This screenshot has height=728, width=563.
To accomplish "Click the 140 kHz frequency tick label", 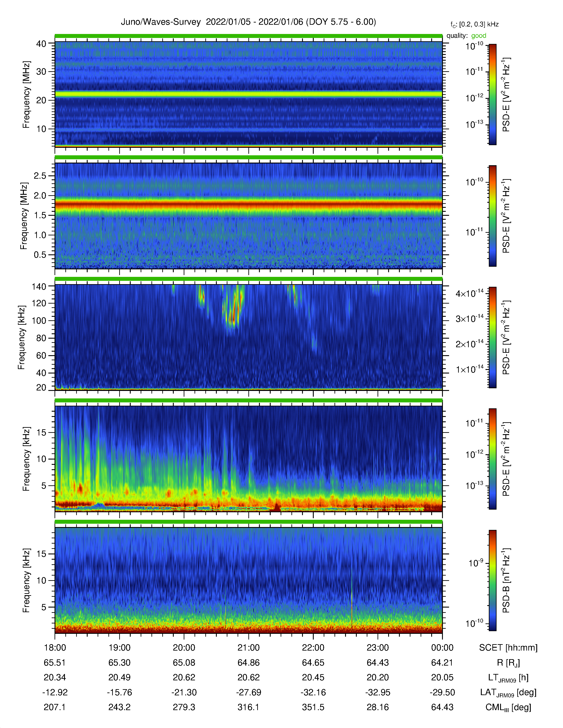I will pos(39,286).
